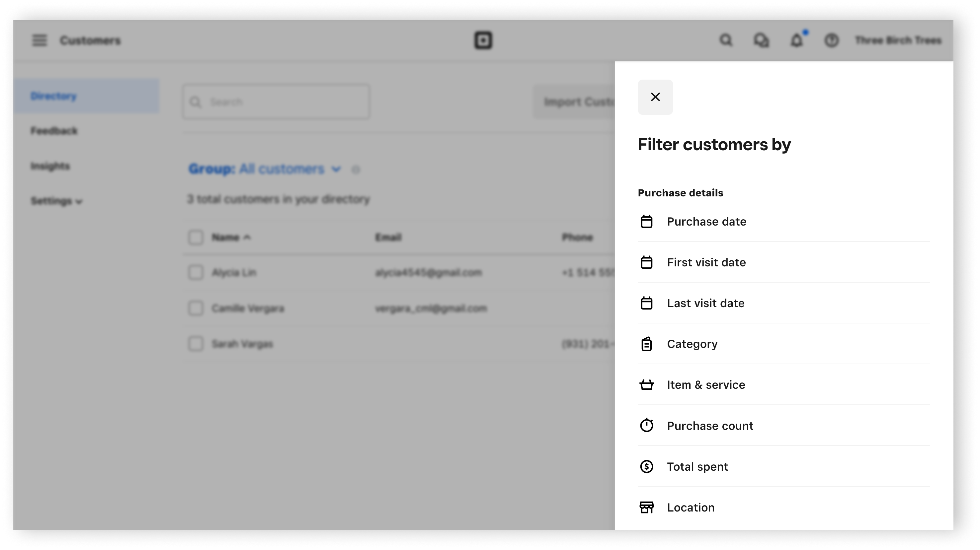Select the Purchase count filter
980x550 pixels.
(710, 426)
